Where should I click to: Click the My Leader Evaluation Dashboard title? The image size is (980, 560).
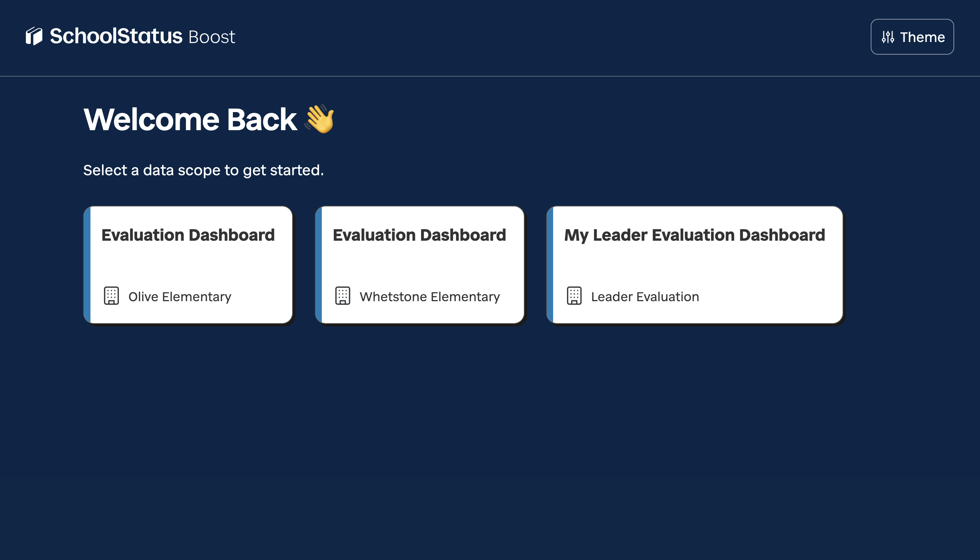pos(695,235)
